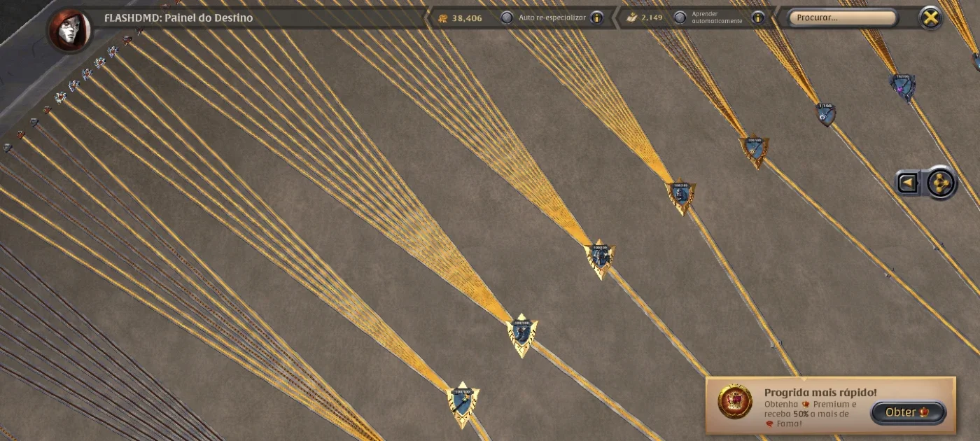Click the round node-cluster navigation button
The height and width of the screenshot is (441, 980).
[x=940, y=183]
